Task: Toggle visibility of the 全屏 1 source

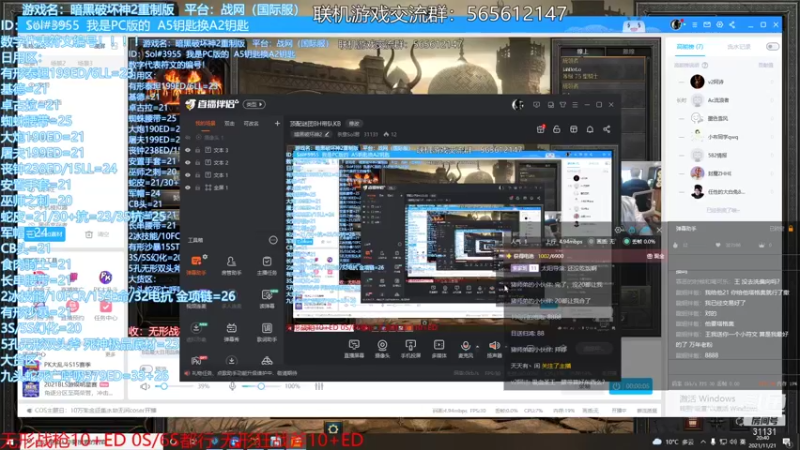Action: point(188,188)
